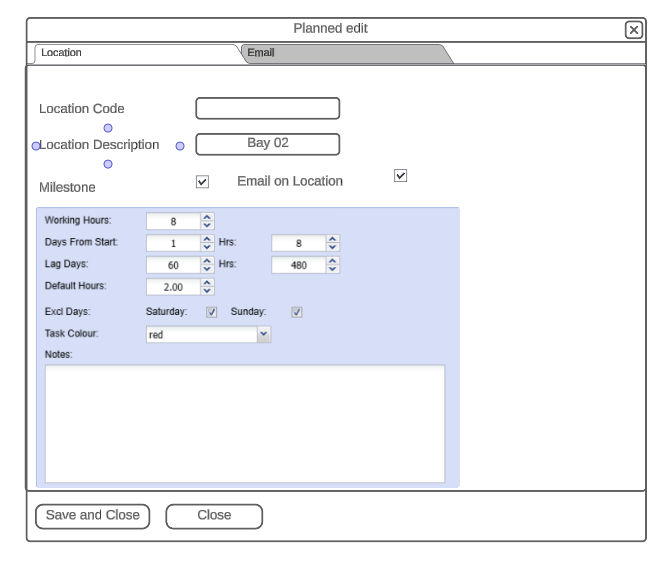Click the Lag Hrs field showing 480
Screen dimensions: 666x564
299,265
